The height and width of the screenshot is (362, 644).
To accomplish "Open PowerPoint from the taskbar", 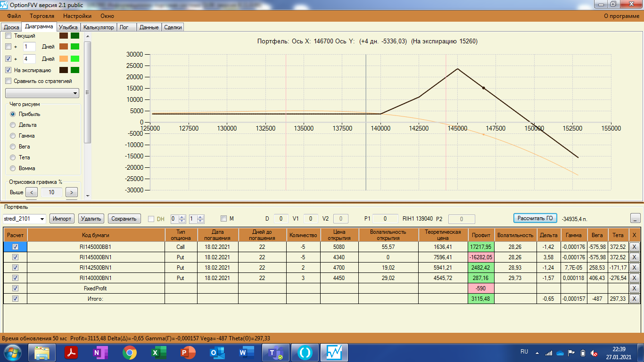I will pyautogui.click(x=188, y=353).
